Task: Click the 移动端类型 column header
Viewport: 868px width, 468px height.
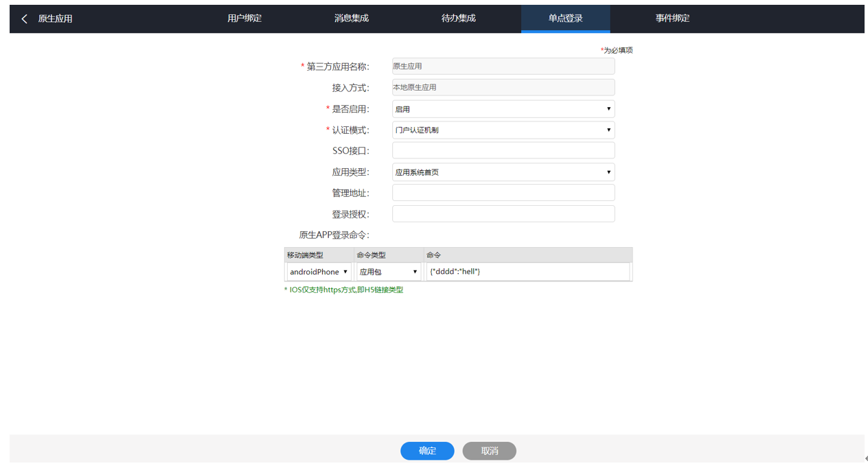Action: pos(305,255)
